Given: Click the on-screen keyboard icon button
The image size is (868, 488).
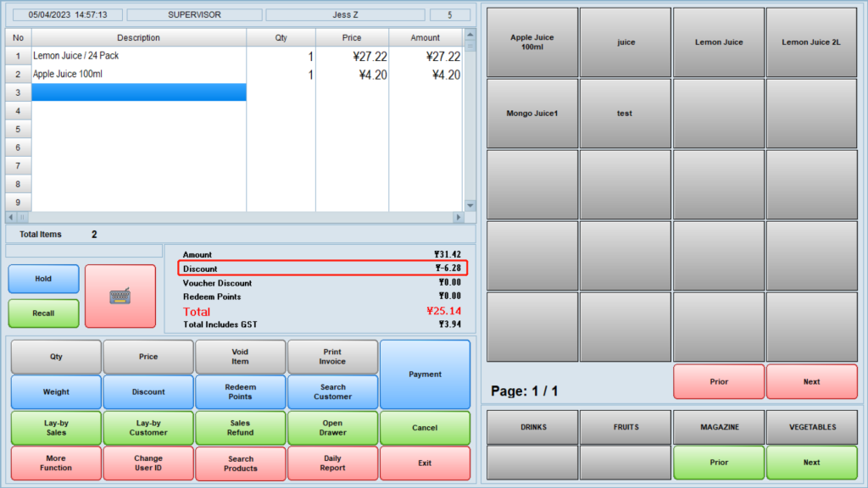Looking at the screenshot, I should click(x=120, y=296).
